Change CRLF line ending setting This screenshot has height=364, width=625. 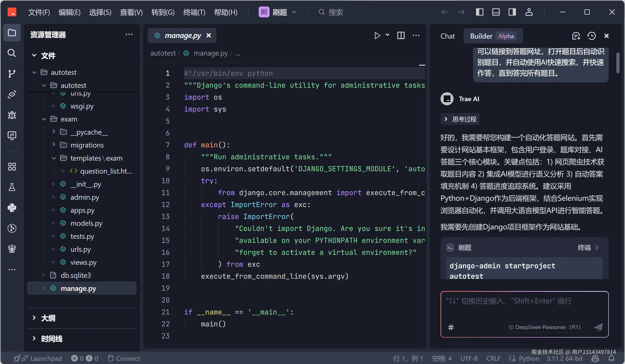[x=493, y=358]
